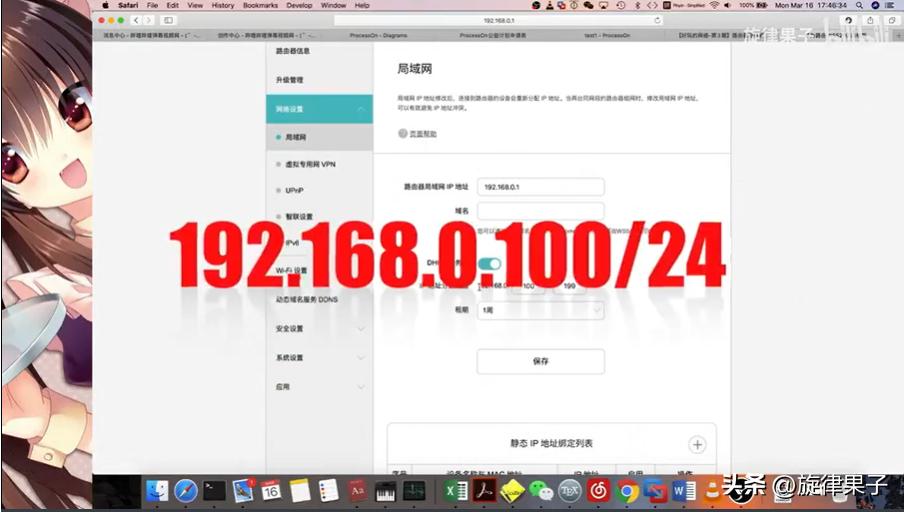Open Finder from the dock
The height and width of the screenshot is (512, 904).
157,491
